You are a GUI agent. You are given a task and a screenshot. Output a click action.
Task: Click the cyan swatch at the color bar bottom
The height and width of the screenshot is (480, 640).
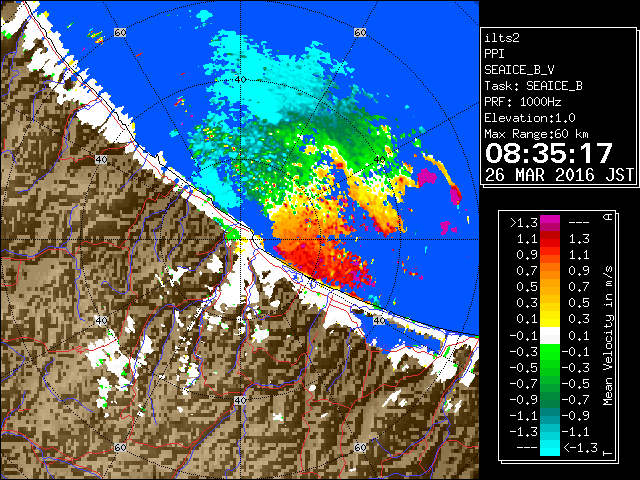pyautogui.click(x=550, y=447)
